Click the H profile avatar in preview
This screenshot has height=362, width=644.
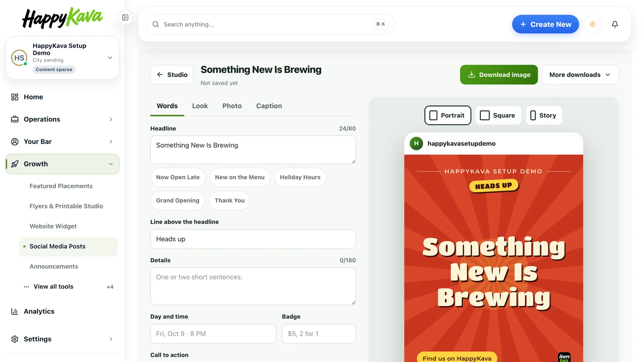pyautogui.click(x=416, y=143)
